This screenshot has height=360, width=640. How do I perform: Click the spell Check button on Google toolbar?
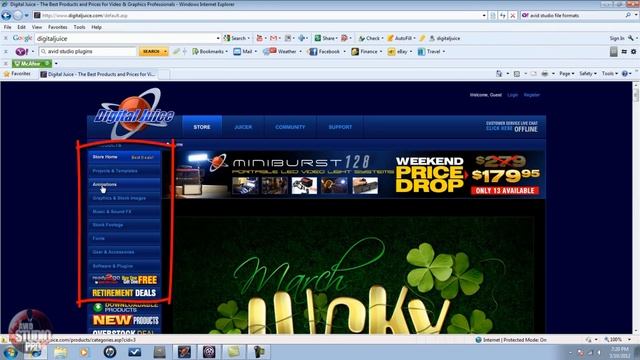click(370, 38)
